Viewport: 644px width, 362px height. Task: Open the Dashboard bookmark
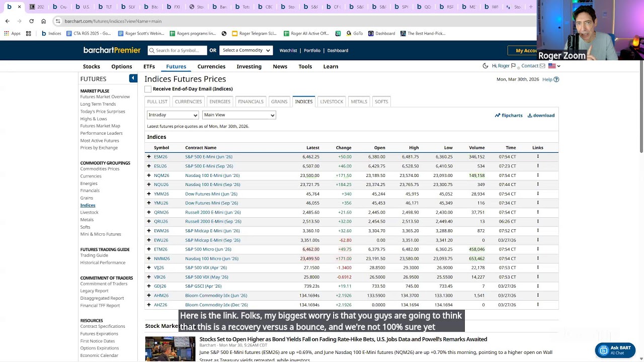[x=381, y=34]
